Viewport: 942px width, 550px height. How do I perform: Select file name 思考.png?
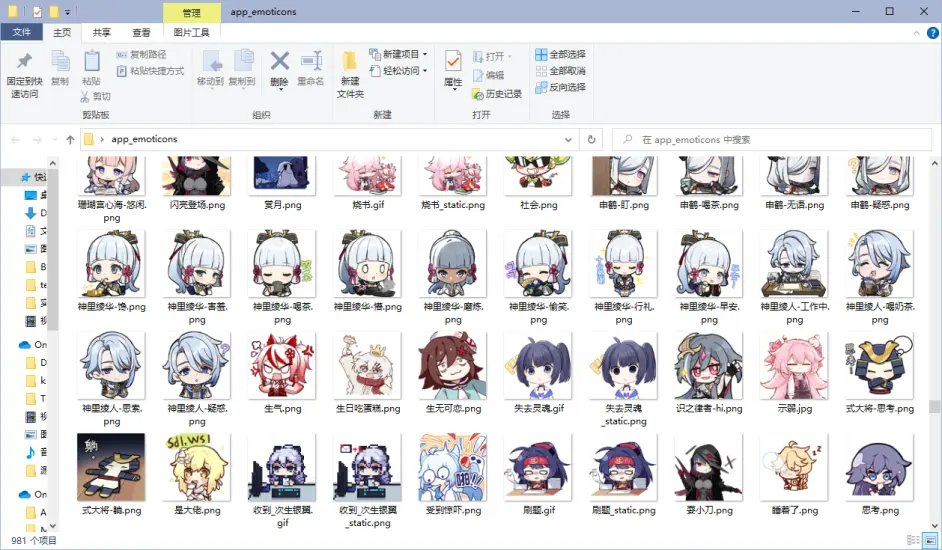click(880, 510)
